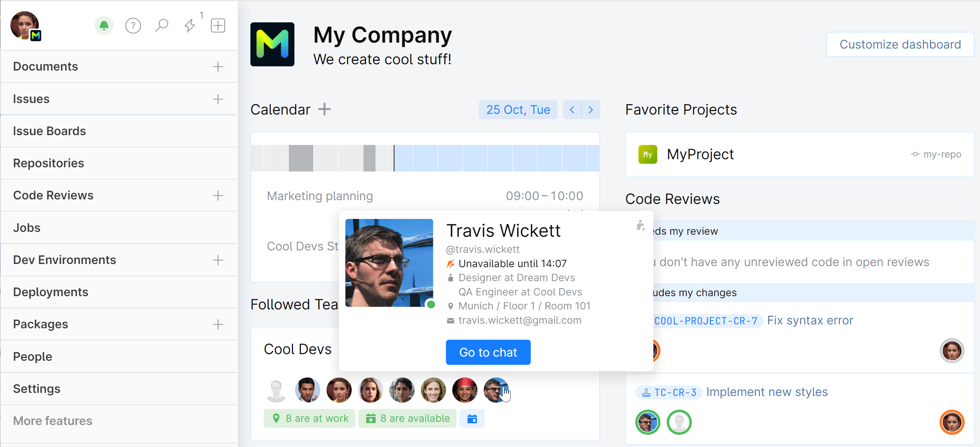
Task: Click plus to add a new Document
Action: (218, 67)
